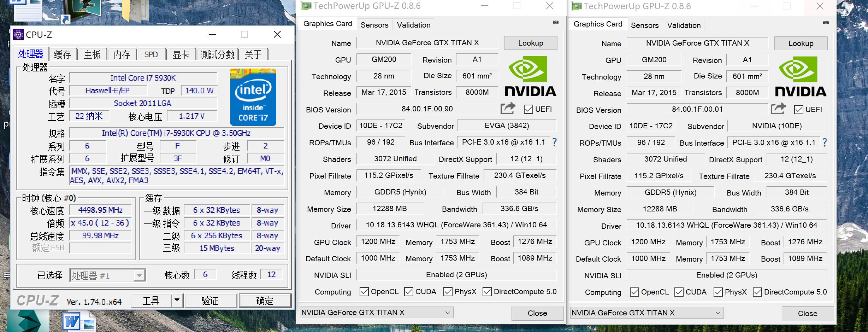Image resolution: width=868 pixels, height=332 pixels.
Task: Toggle OpenCL checkbox in right GPU-Z window
Action: tap(634, 292)
